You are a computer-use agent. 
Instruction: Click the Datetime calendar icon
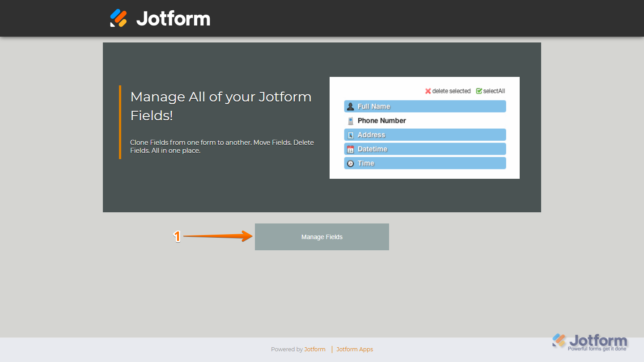[351, 149]
